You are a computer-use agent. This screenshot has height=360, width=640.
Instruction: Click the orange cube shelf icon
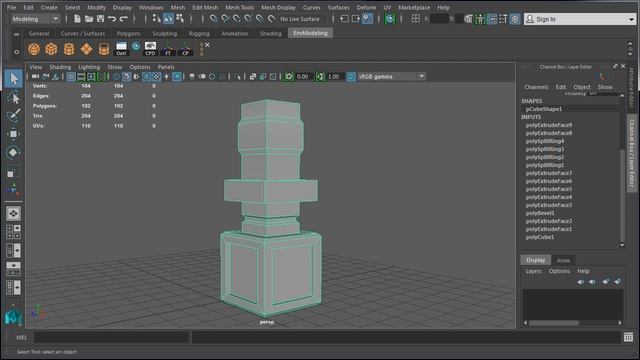(x=51, y=49)
